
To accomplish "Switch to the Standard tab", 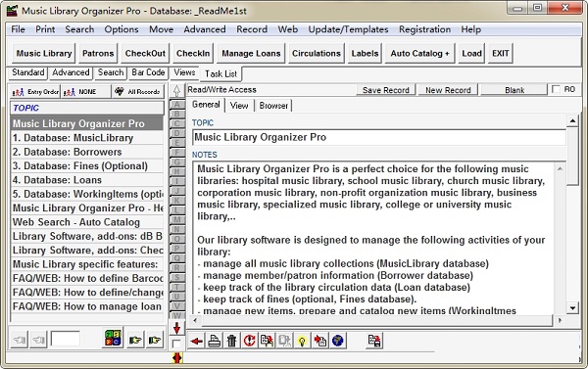I will (27, 72).
